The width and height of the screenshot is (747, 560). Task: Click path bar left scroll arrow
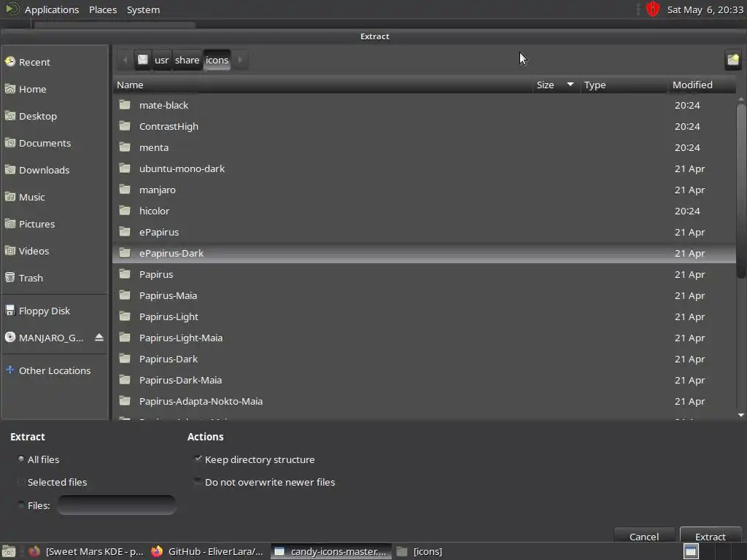click(x=125, y=60)
